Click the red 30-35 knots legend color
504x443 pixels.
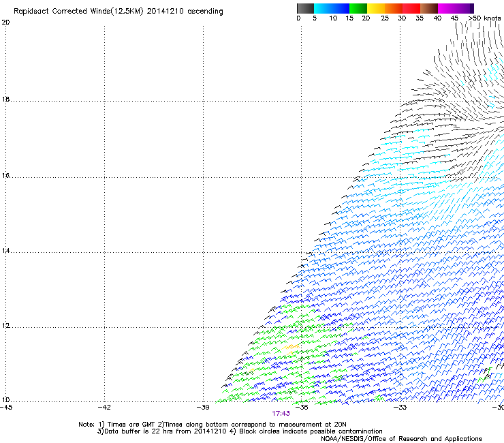[x=411, y=8]
